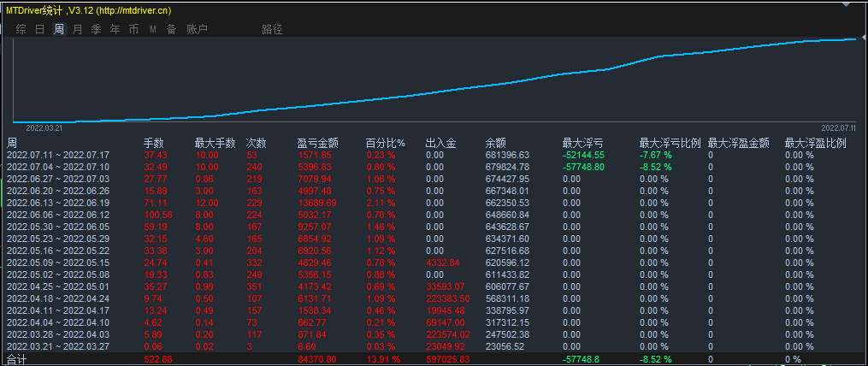Click the 路径 path button
The image size is (868, 366).
[272, 29]
